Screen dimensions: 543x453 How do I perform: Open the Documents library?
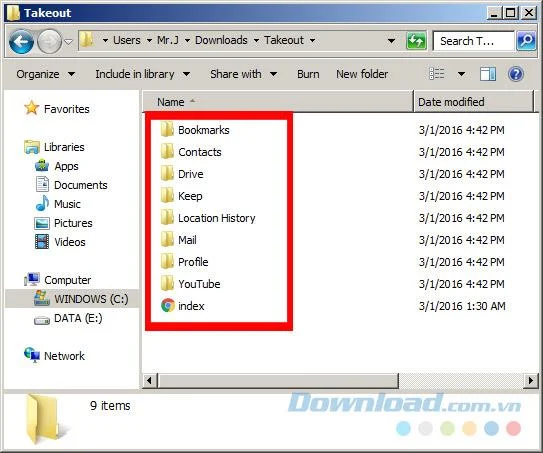coord(71,185)
